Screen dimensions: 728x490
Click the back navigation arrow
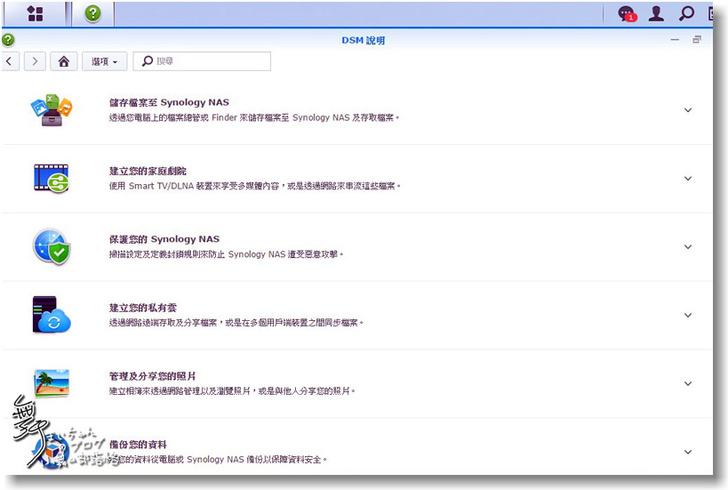click(x=10, y=61)
